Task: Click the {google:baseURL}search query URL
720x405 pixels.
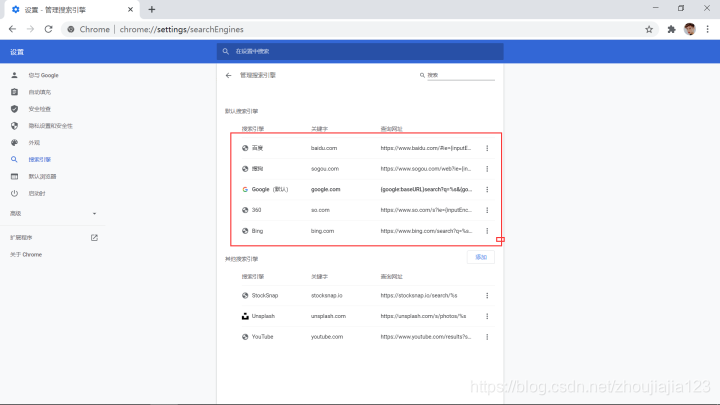Action: 426,189
